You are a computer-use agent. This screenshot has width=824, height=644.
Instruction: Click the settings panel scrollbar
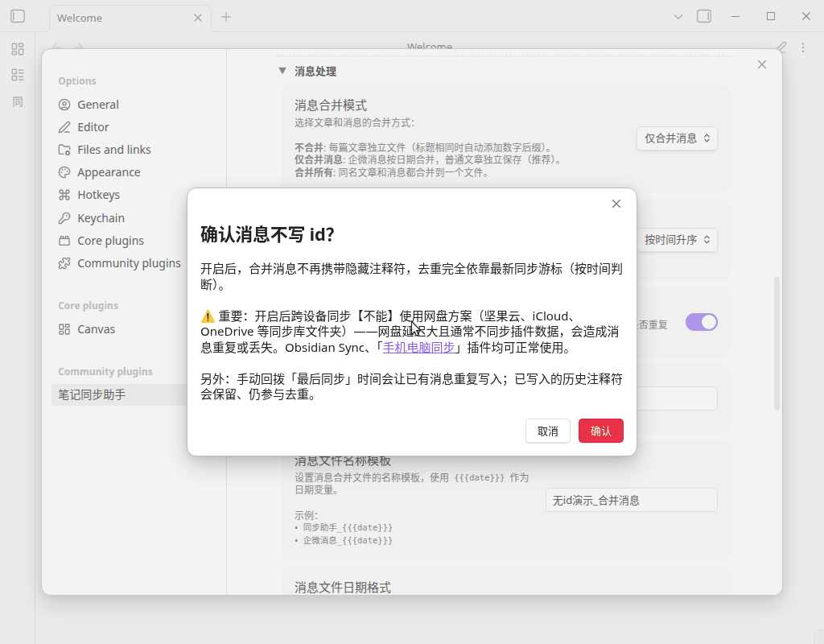[777, 343]
